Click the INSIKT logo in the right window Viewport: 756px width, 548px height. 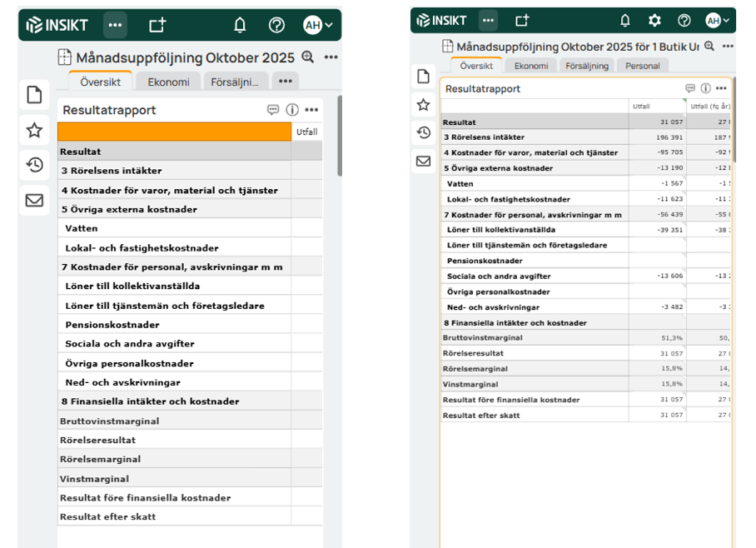click(442, 21)
